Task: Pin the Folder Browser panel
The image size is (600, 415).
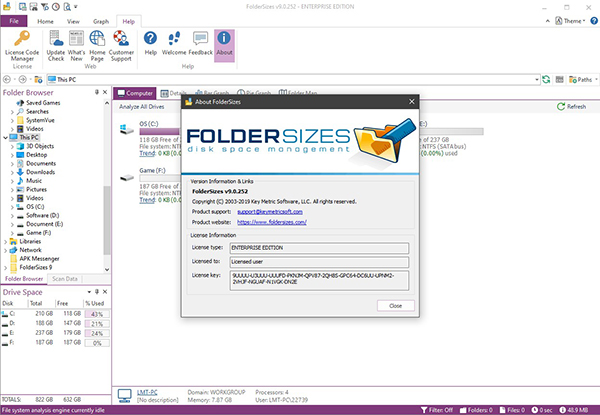Action: point(97,92)
